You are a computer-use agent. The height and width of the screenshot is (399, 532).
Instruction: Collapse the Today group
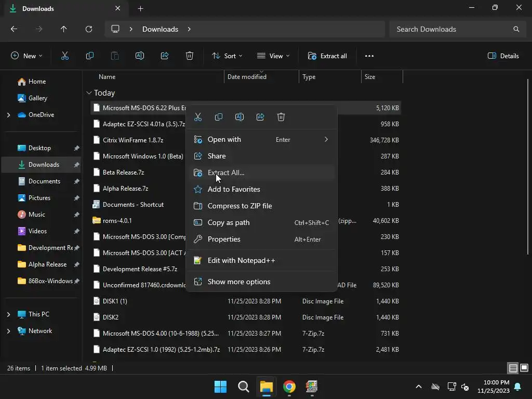[89, 93]
